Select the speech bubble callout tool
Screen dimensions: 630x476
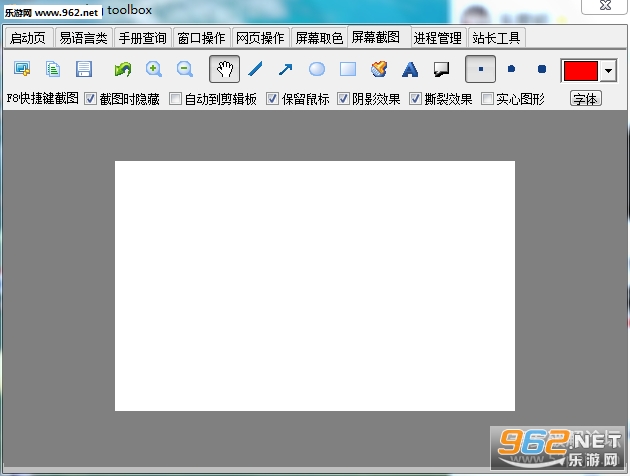point(441,69)
